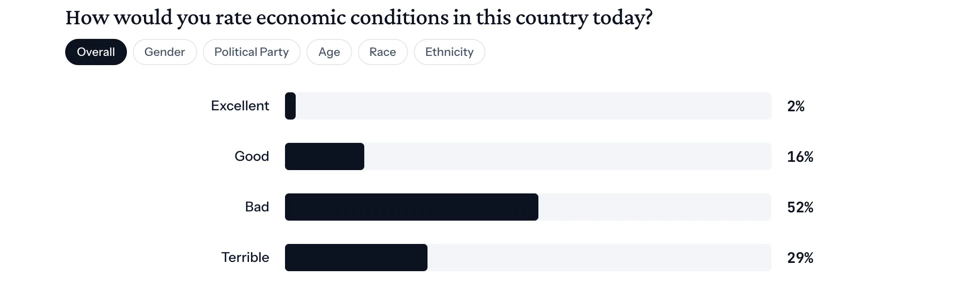The image size is (980, 294).
Task: Open the Political Party tab
Action: tap(251, 52)
